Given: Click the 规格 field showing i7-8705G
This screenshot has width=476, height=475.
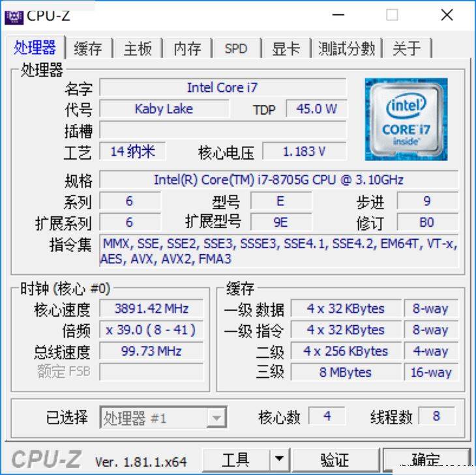Looking at the screenshot, I should click(x=278, y=180).
